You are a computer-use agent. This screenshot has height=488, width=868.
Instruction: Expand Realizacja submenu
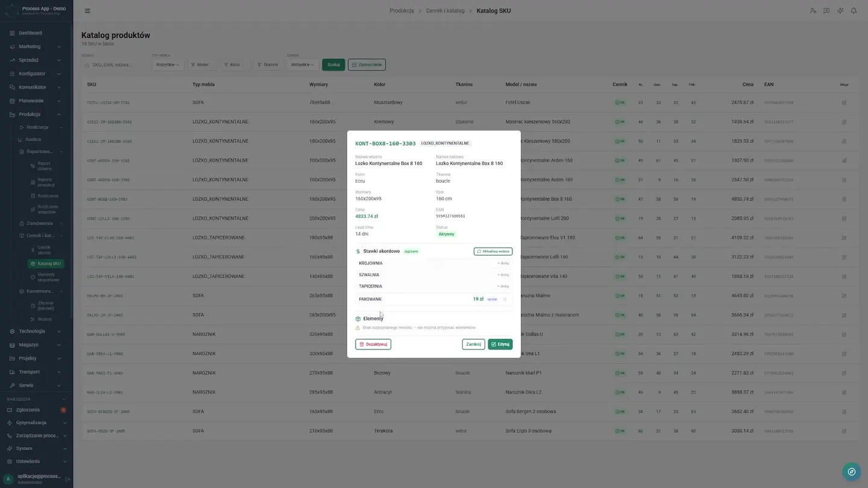tap(41, 127)
